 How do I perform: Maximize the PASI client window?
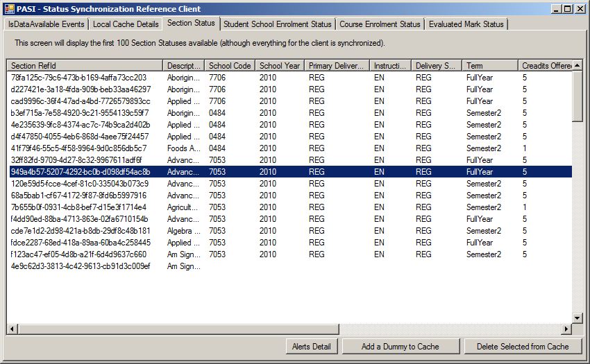coord(568,9)
